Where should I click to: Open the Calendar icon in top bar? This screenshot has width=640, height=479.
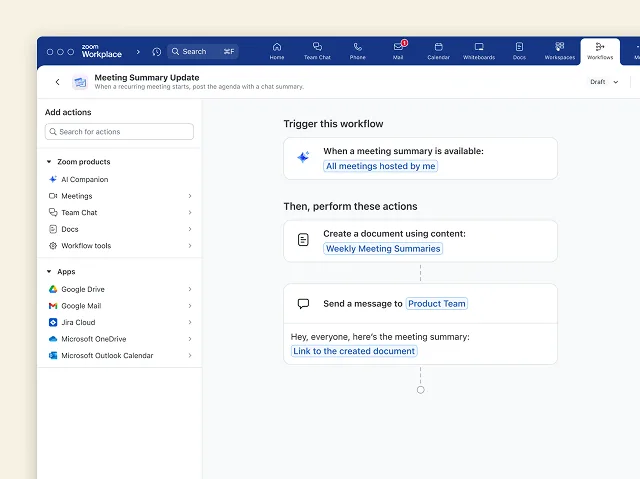click(438, 50)
